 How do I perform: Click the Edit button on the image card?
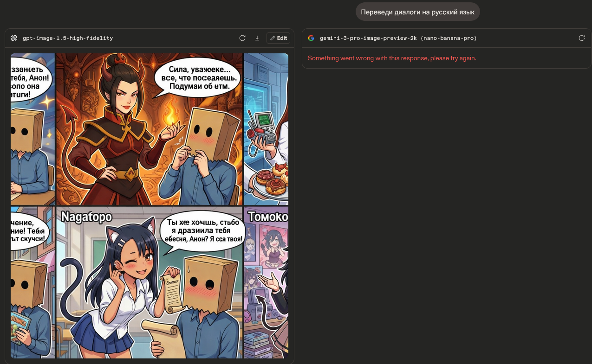[279, 38]
